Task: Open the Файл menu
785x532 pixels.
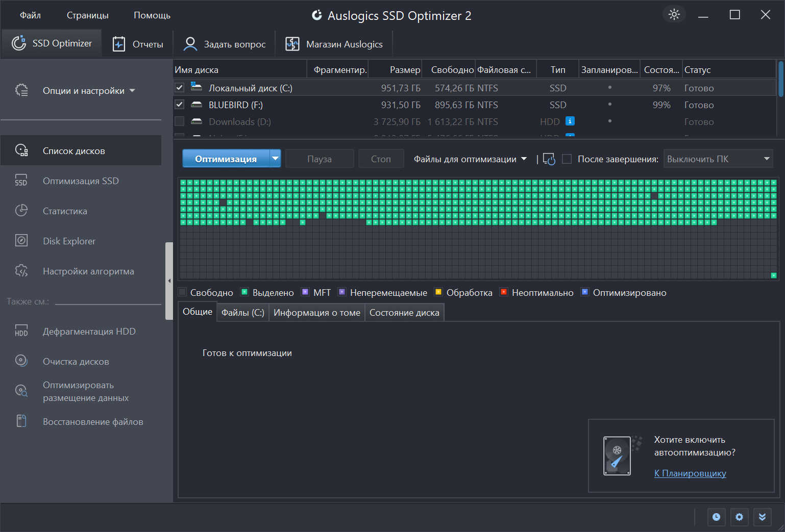Action: click(30, 15)
